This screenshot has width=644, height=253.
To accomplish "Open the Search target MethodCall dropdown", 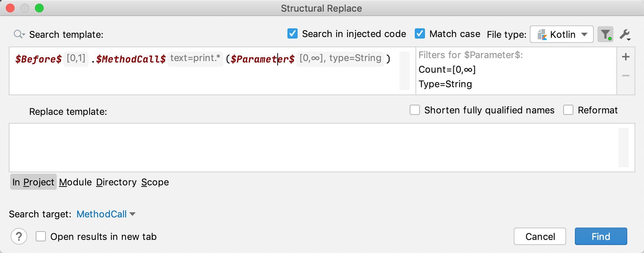I will [x=106, y=214].
